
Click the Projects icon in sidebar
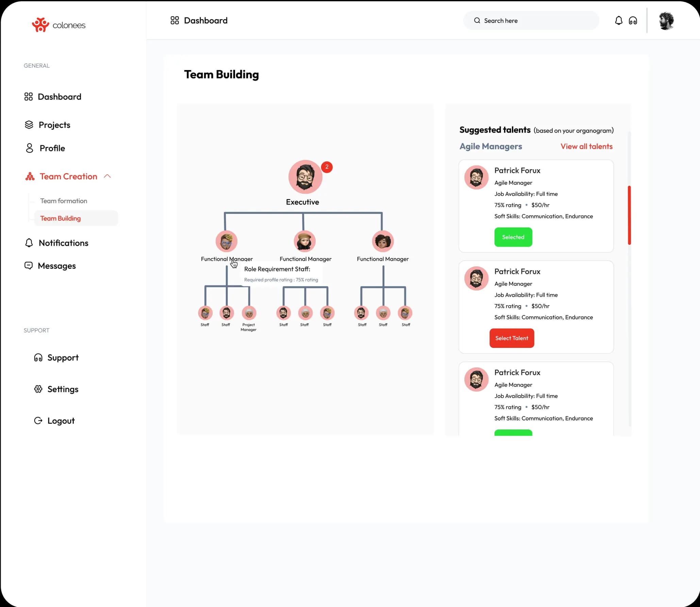click(x=27, y=124)
